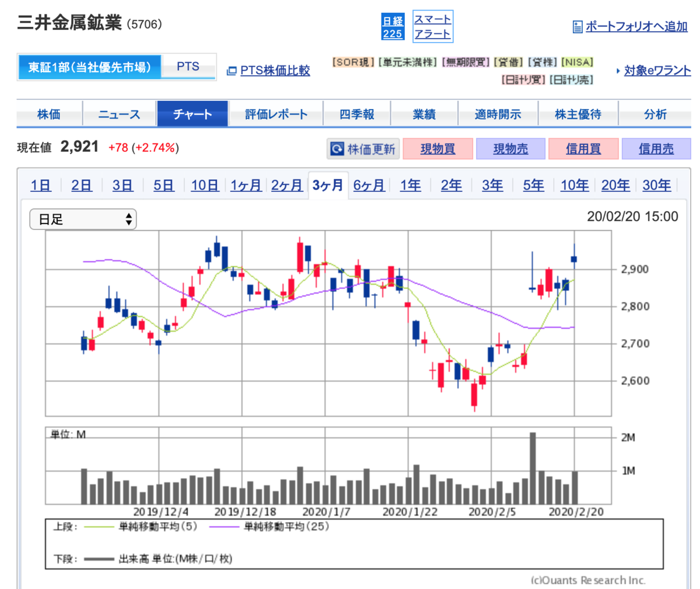Click the 現物売 button
Screen dimensions: 700x589
510,149
